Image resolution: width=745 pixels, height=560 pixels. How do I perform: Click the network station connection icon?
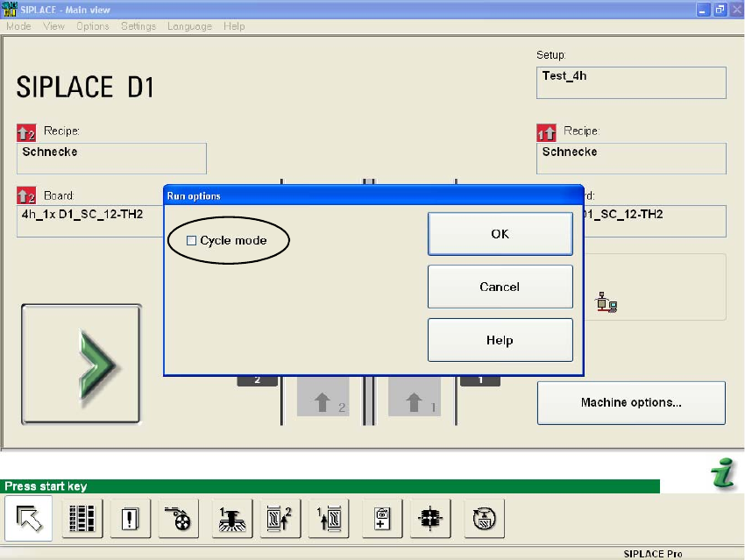pyautogui.click(x=607, y=302)
